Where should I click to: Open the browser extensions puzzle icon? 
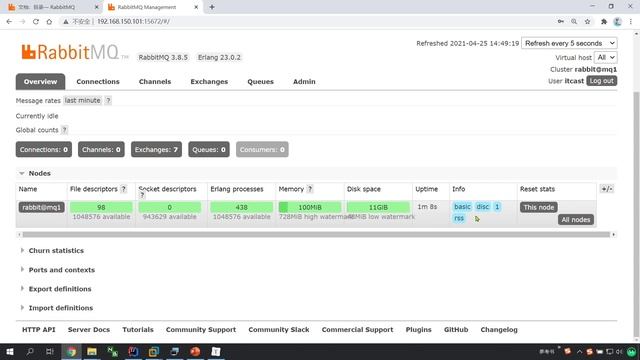pos(604,22)
